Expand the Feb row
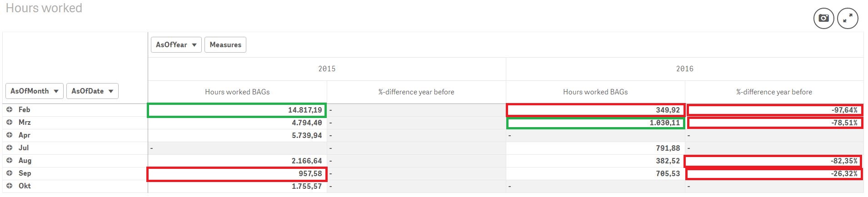This screenshot has width=868, height=197. point(9,110)
